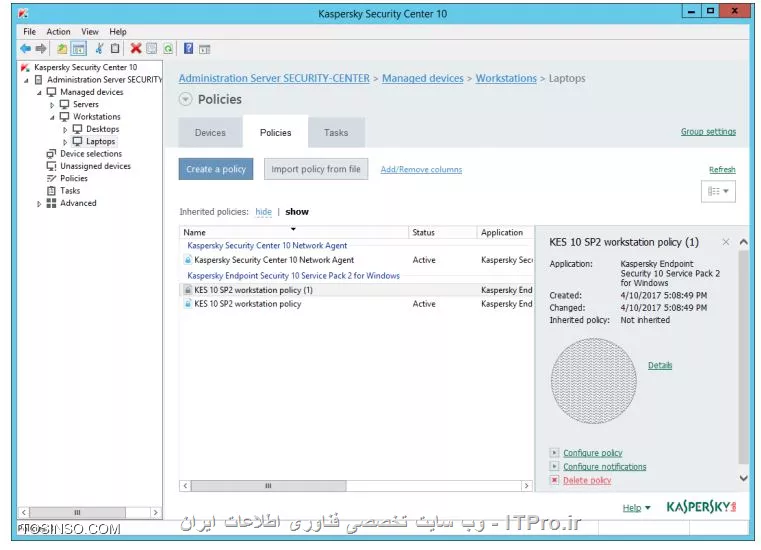This screenshot has width=761, height=550.
Task: Expand the Laptops tree node
Action: tap(65, 142)
